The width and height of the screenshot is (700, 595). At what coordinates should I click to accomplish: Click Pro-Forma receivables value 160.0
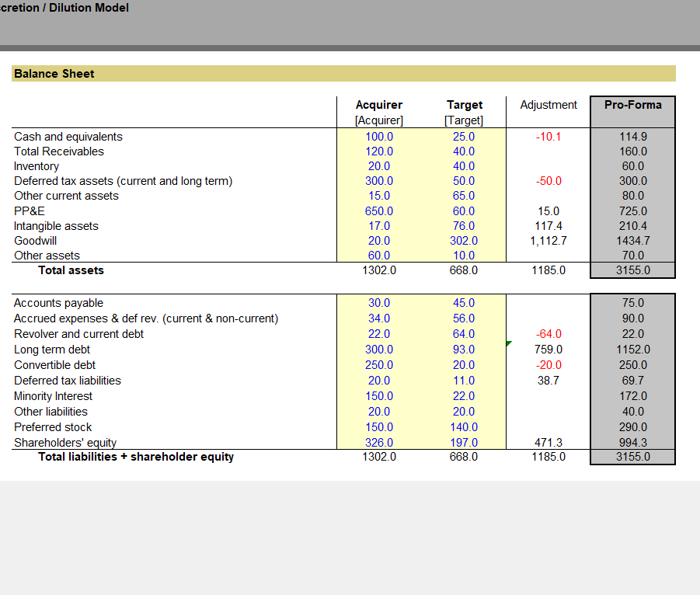point(633,151)
